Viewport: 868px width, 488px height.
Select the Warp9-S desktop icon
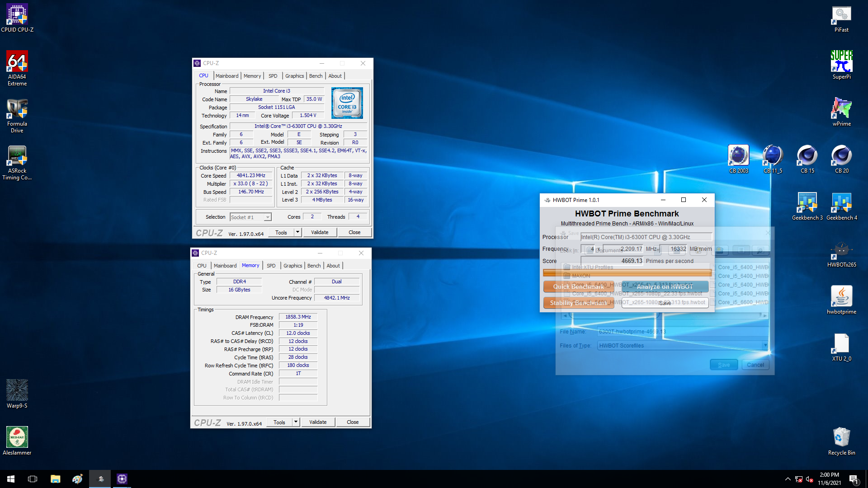pos(17,394)
